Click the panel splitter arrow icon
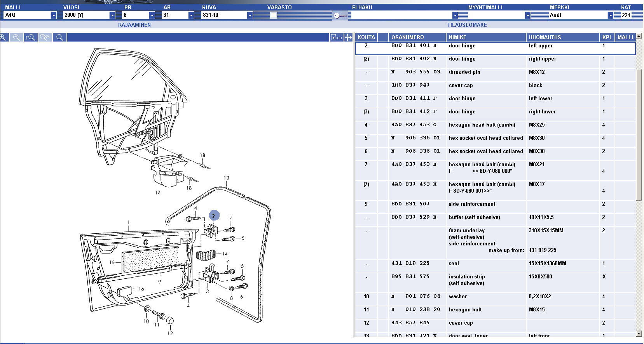This screenshot has width=644, height=344. coord(348,37)
